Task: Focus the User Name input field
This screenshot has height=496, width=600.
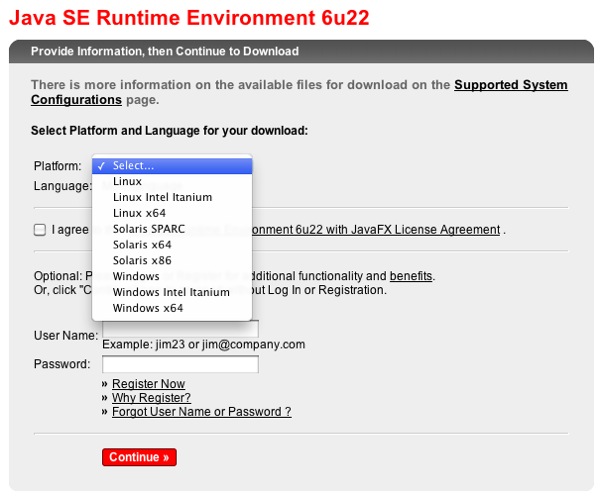Action: tap(180, 330)
